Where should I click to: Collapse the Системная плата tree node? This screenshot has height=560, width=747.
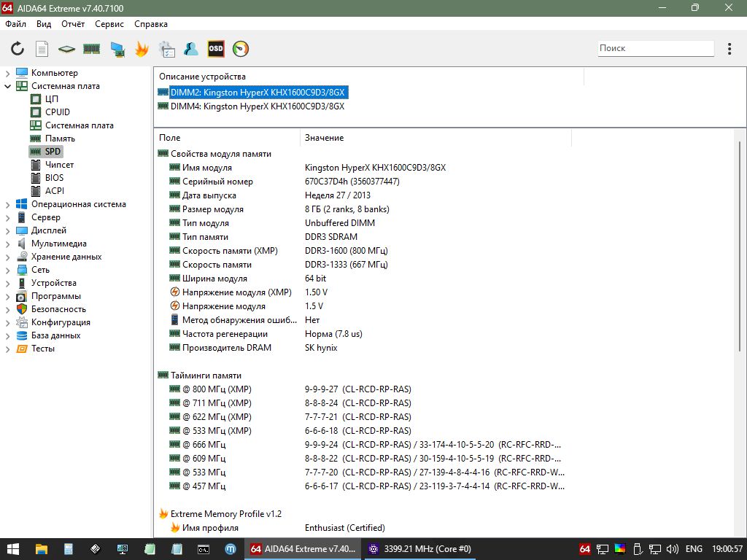click(7, 86)
